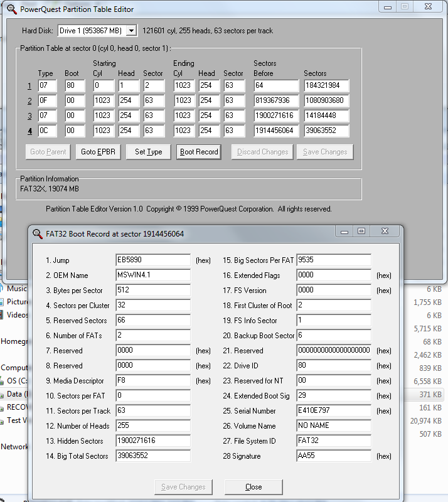The width and height of the screenshot is (448, 502).
Task: Click the PowerQuest app icon in title bar
Action: pos(11,9)
